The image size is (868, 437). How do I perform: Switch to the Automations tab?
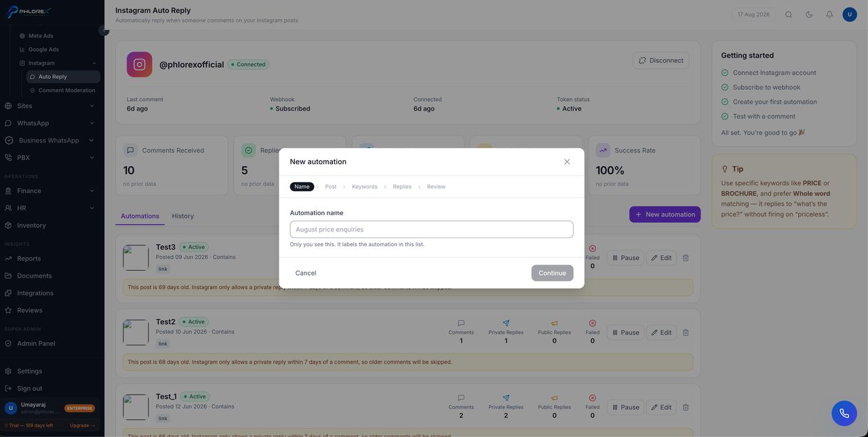tap(140, 216)
